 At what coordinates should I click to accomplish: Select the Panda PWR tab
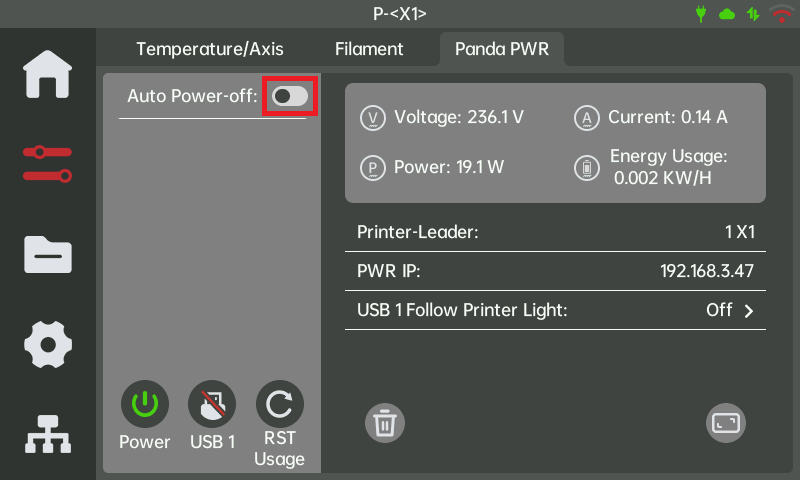coord(503,48)
